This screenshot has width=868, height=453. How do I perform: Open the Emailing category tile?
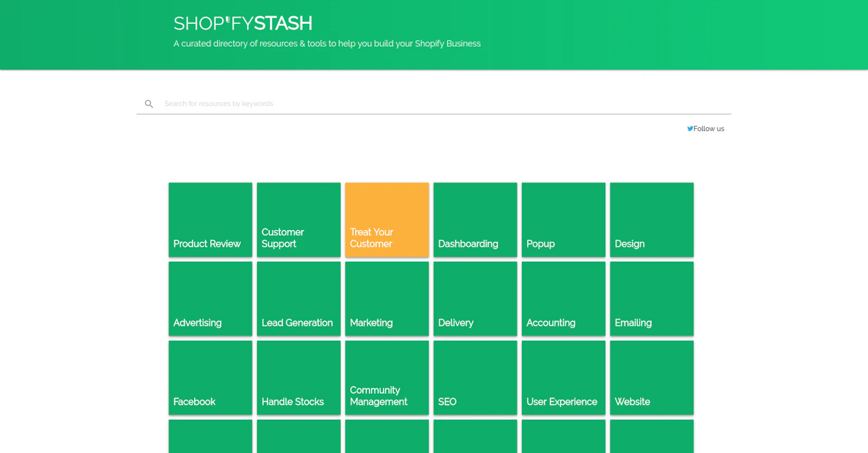point(652,298)
